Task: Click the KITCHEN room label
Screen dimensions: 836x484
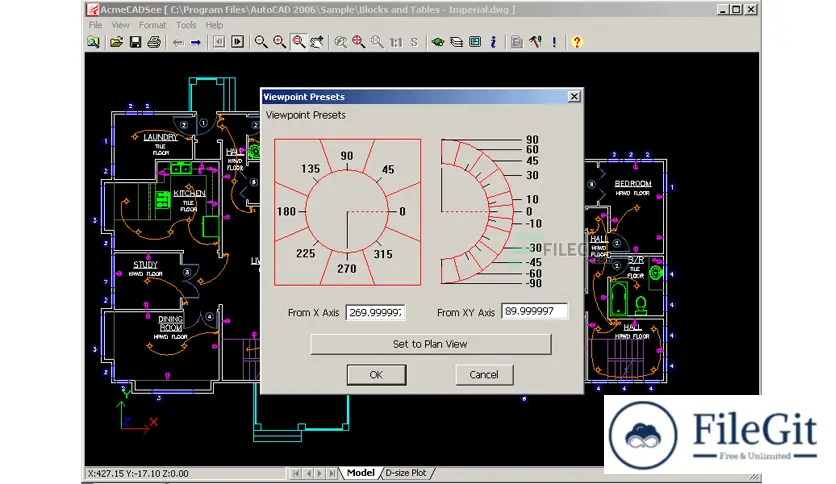Action: [189, 193]
